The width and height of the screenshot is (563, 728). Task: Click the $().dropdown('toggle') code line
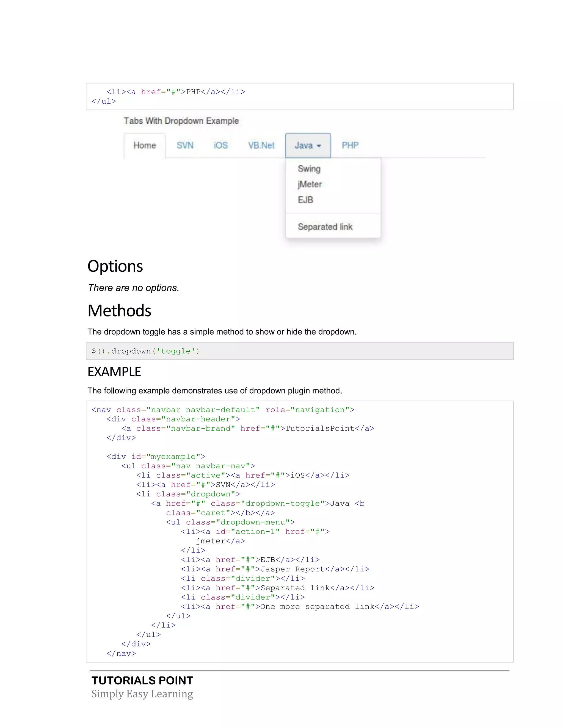(x=145, y=351)
